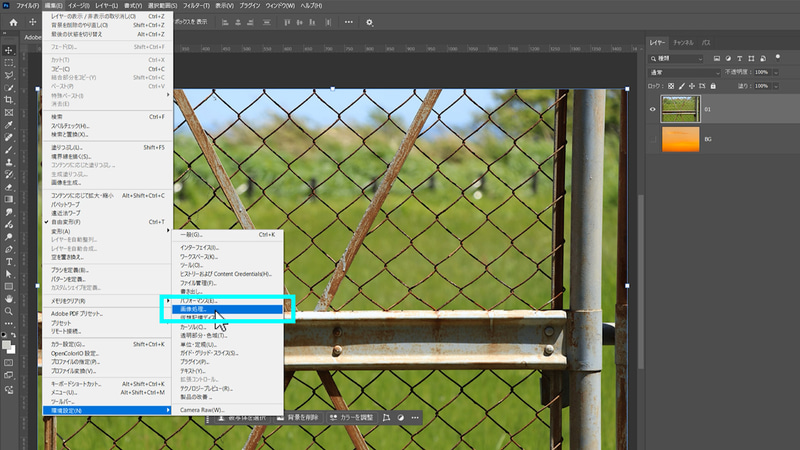Filter layers by smart object icon
800x450 pixels.
coord(763,59)
